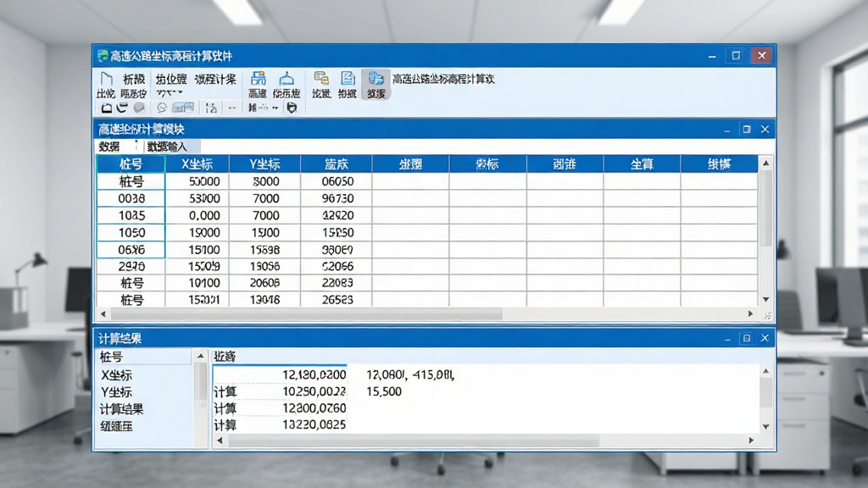Select the cell containing 15100
The image size is (868, 488).
point(197,250)
